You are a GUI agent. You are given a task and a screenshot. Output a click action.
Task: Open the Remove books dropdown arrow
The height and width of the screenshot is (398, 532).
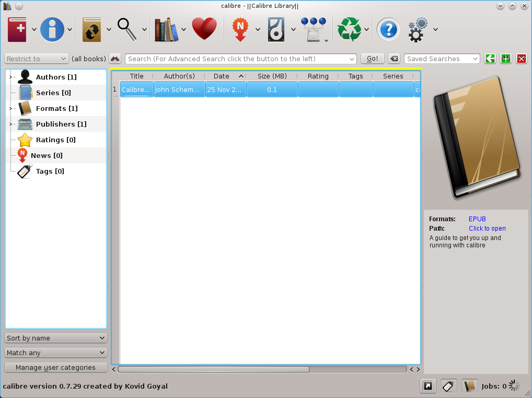[x=366, y=29]
